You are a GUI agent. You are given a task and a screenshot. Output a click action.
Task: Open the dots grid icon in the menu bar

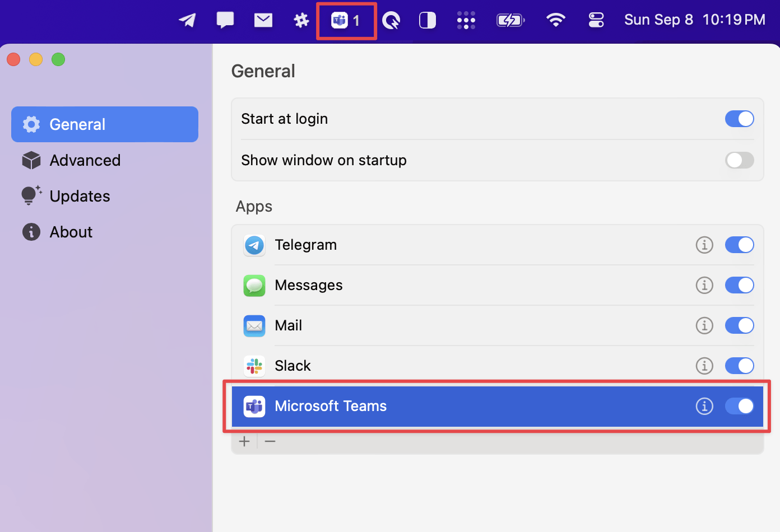coord(466,21)
